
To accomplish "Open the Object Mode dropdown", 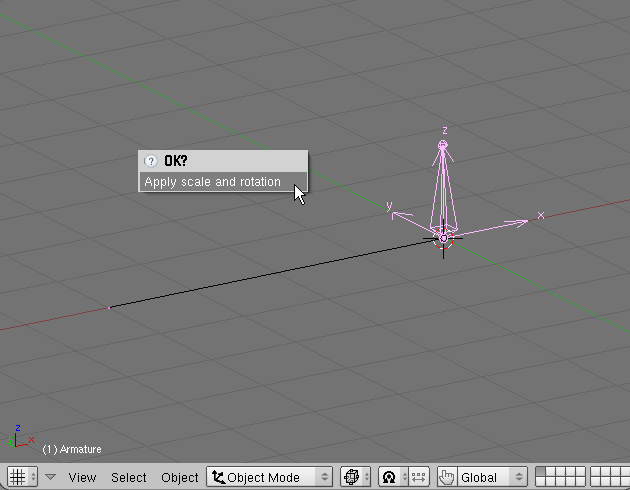I will click(x=270, y=477).
